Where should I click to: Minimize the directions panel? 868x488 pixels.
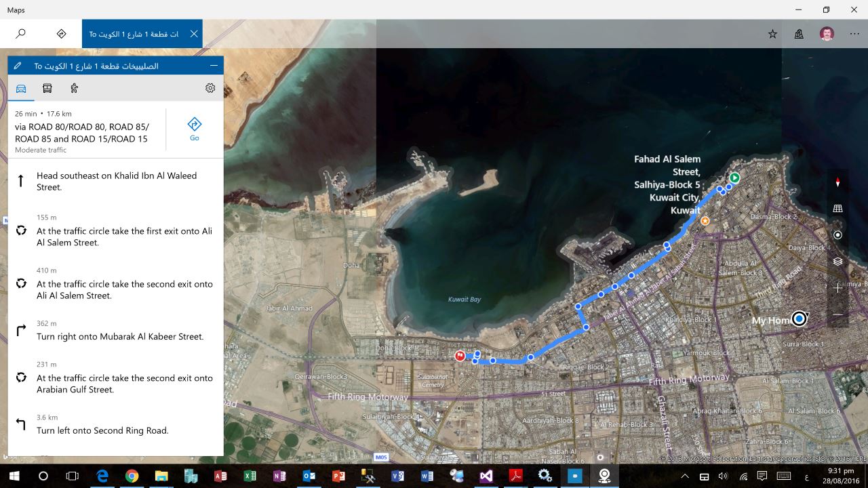(214, 66)
